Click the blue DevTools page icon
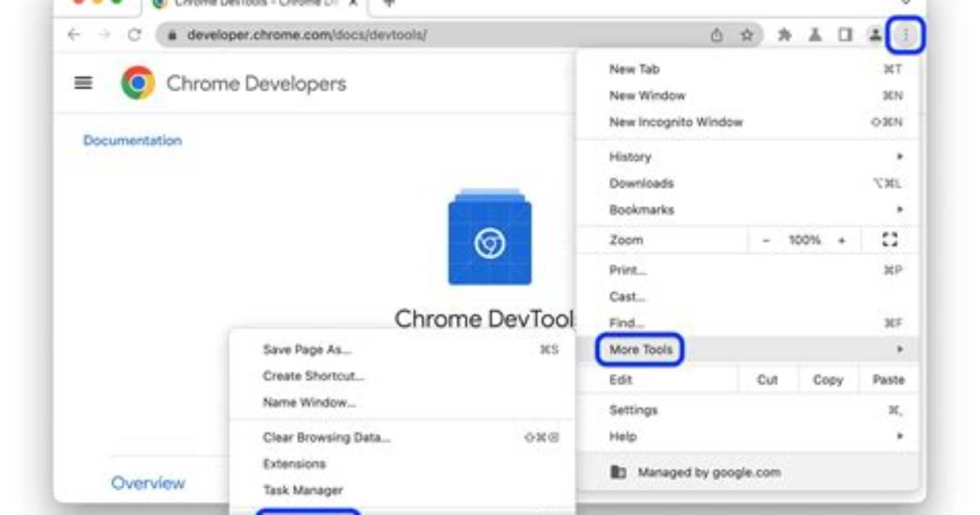Image resolution: width=980 pixels, height=515 pixels. pyautogui.click(x=489, y=236)
